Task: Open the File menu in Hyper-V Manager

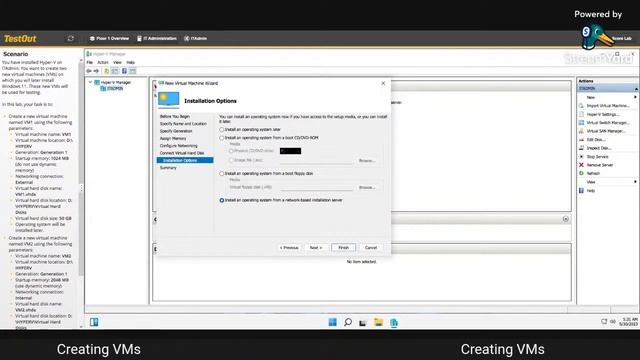Action: [x=90, y=62]
